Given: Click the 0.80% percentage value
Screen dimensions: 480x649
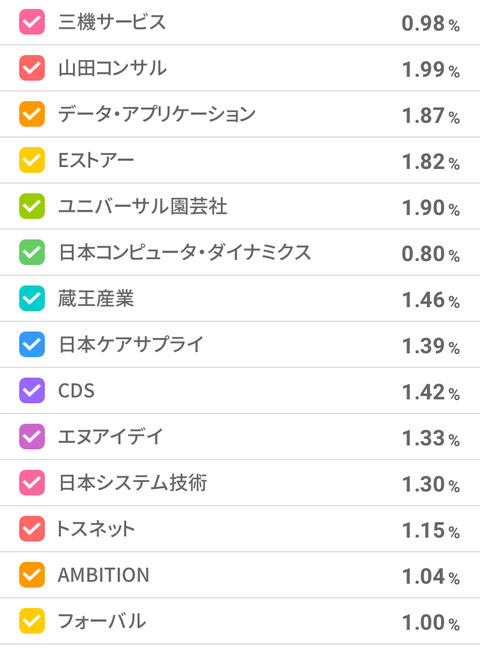Looking at the screenshot, I should pyautogui.click(x=431, y=254).
